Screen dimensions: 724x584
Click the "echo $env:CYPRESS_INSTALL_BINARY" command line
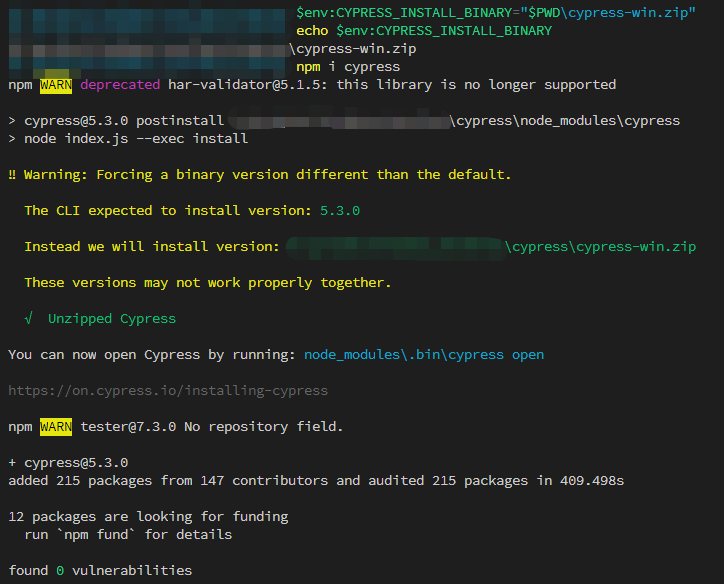pos(424,31)
